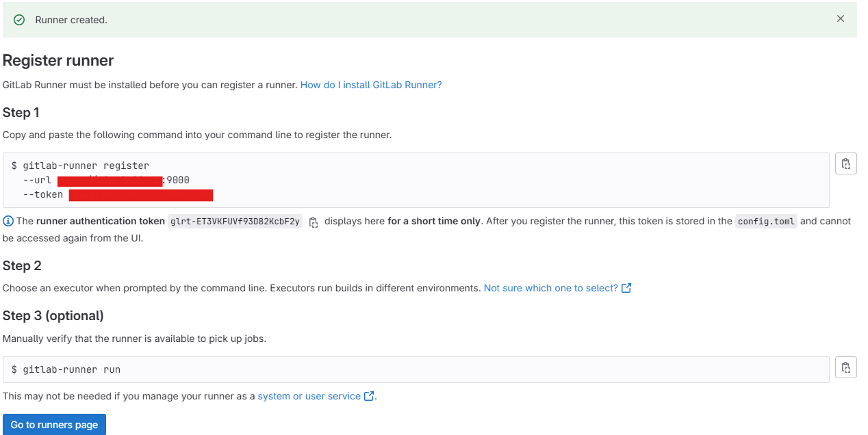Open 'How do I install GitLab Runner?' link
Screen dimensions: 868x435
(x=371, y=85)
